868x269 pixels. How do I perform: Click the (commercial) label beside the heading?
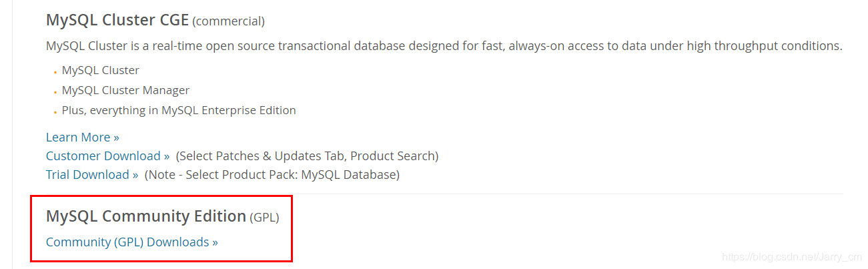pyautogui.click(x=228, y=21)
